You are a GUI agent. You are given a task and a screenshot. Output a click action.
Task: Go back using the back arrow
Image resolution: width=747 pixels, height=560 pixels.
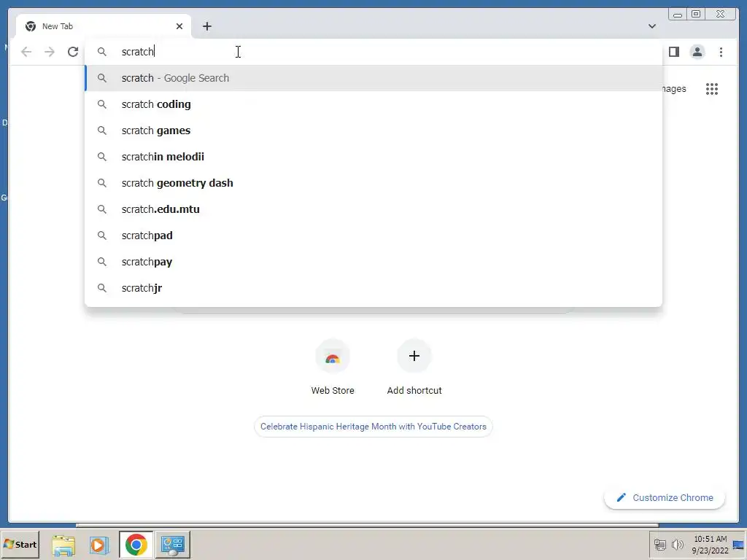point(26,52)
